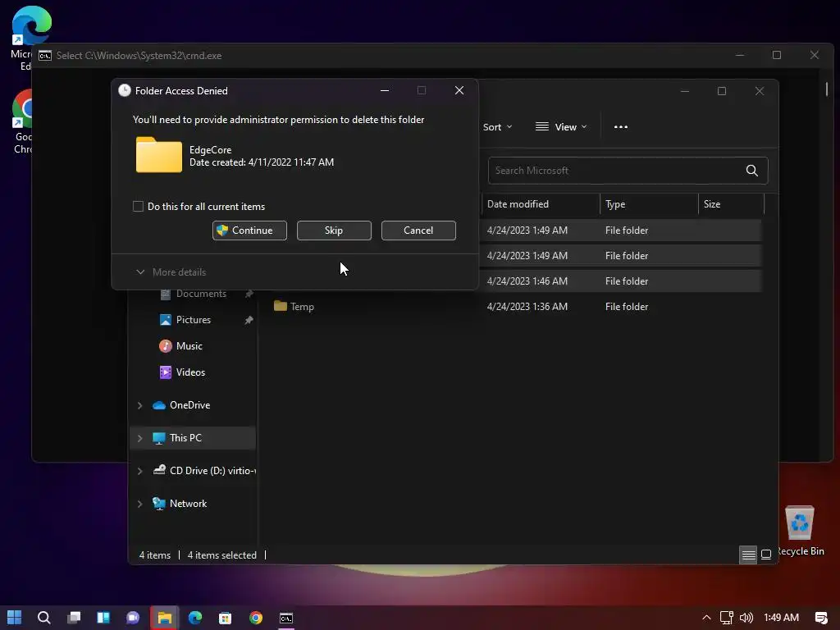Open Widgets on the taskbar
The image size is (840, 630).
103,618
